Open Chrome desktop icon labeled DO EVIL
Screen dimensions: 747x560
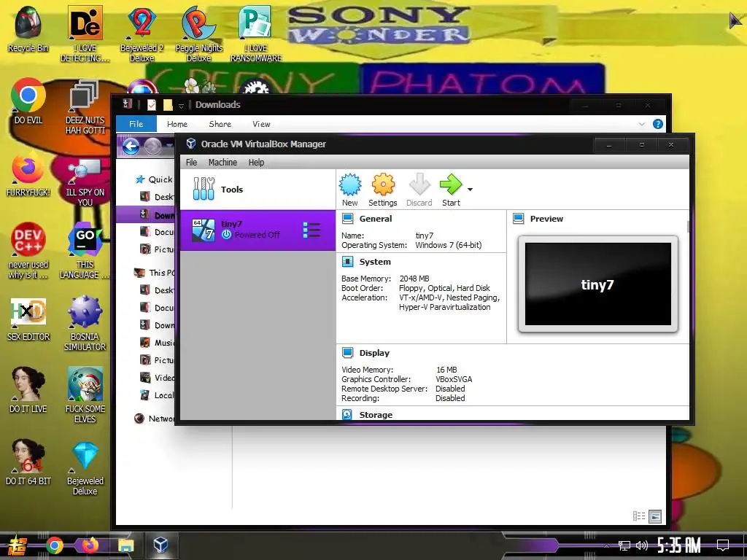pos(28,101)
